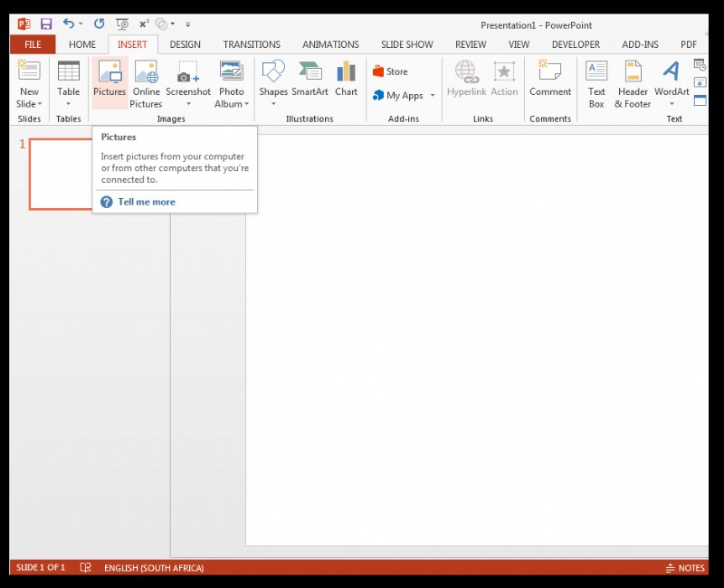This screenshot has width=724, height=588.
Task: Click the spell check status bar icon
Action: (86, 568)
